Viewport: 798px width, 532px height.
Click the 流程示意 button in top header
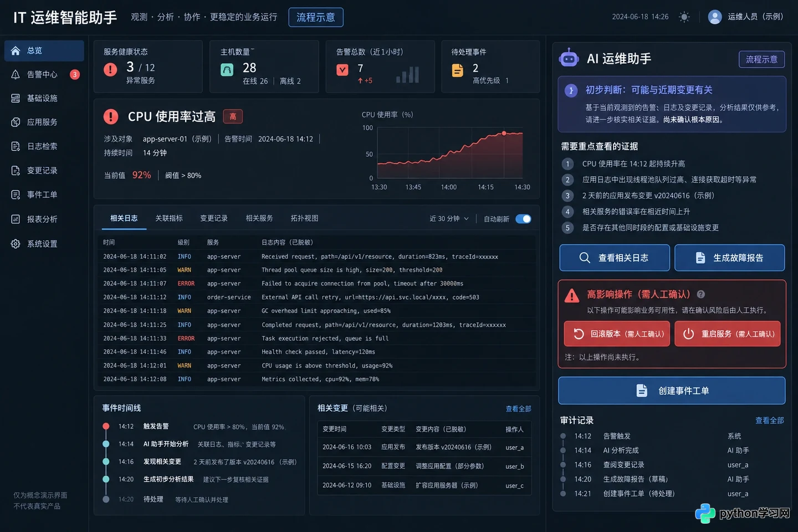tap(316, 17)
